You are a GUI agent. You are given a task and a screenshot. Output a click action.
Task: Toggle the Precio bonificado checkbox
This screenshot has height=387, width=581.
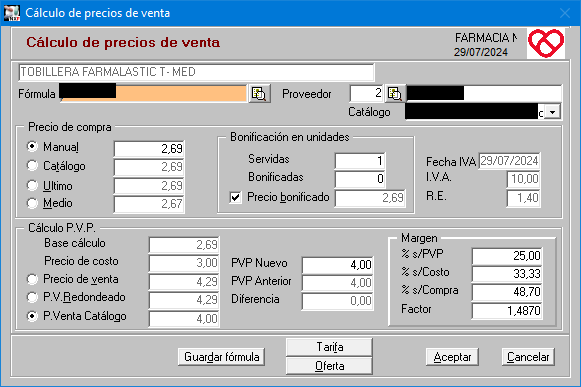pyautogui.click(x=235, y=197)
